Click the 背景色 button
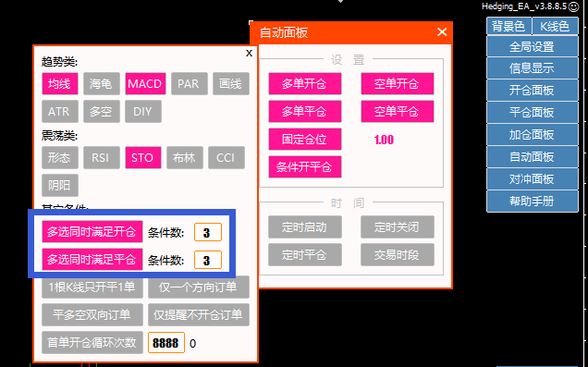This screenshot has width=588, height=367. (509, 26)
